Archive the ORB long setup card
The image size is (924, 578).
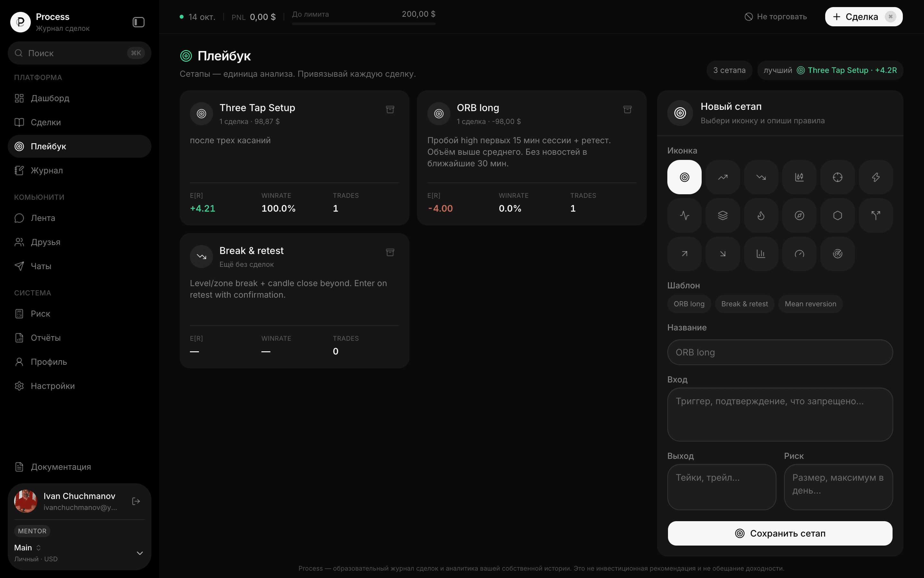(627, 110)
